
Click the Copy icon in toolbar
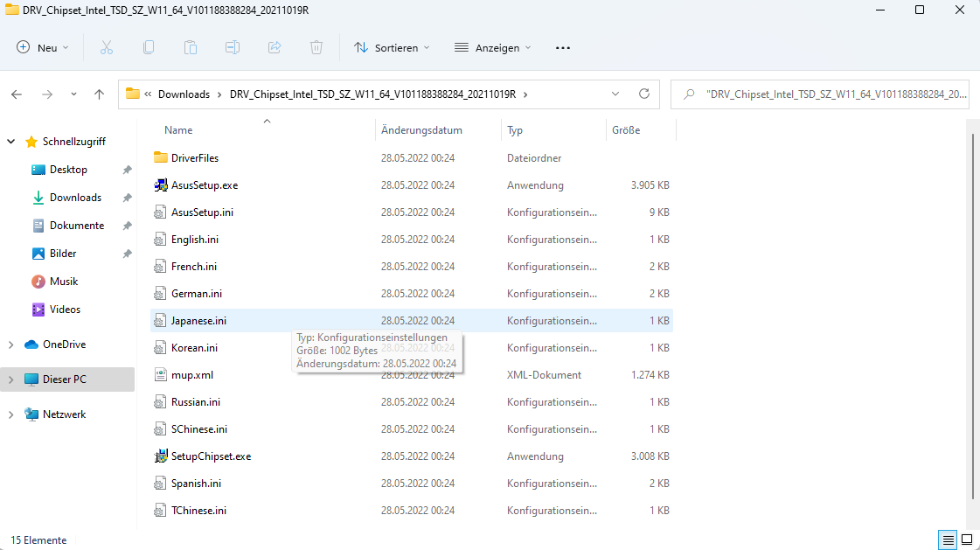click(x=148, y=47)
